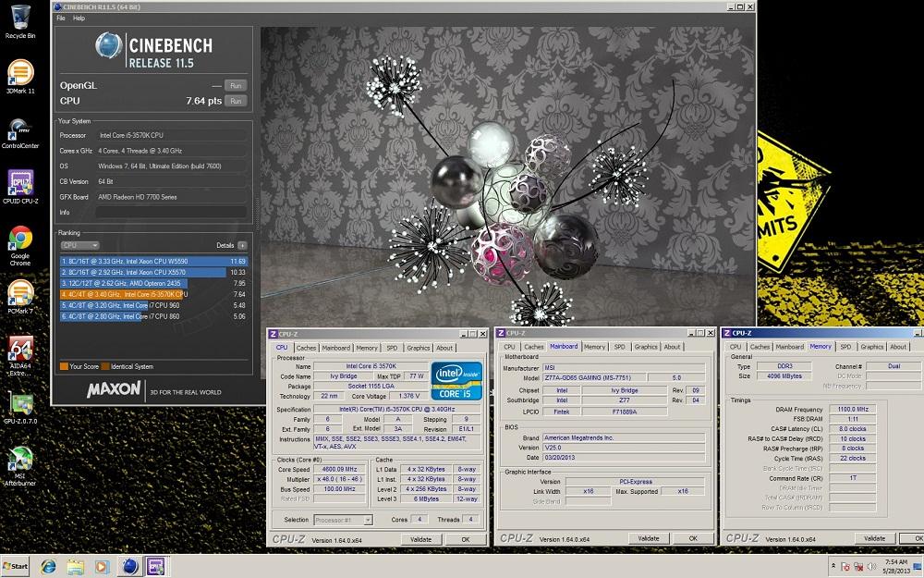
Task: Open the ControlCenter desktop shortcut
Action: [20, 133]
